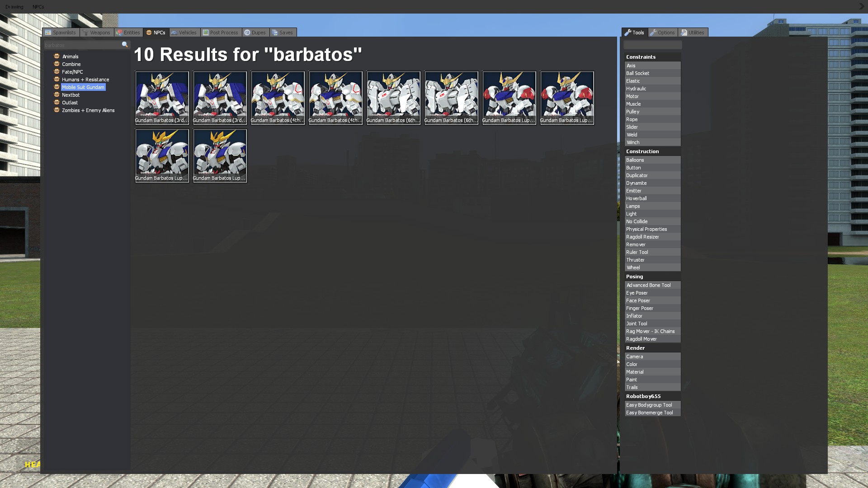Pick the Rope tool
The height and width of the screenshot is (488, 868).
pyautogui.click(x=653, y=119)
